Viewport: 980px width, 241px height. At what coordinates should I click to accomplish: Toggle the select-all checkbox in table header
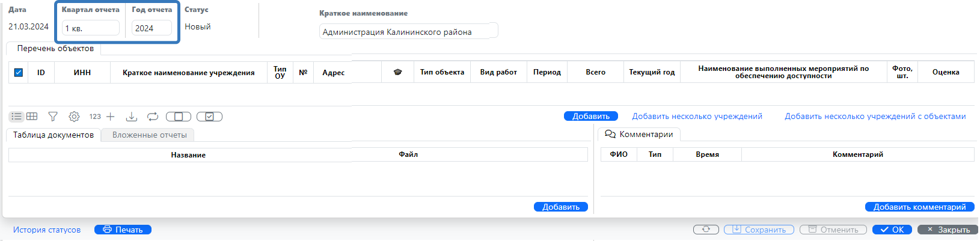click(x=19, y=73)
